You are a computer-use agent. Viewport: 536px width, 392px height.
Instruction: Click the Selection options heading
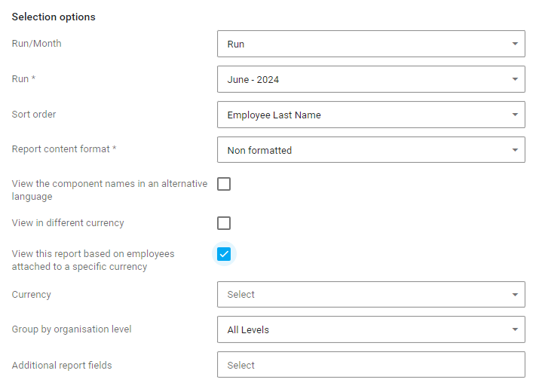tap(54, 17)
